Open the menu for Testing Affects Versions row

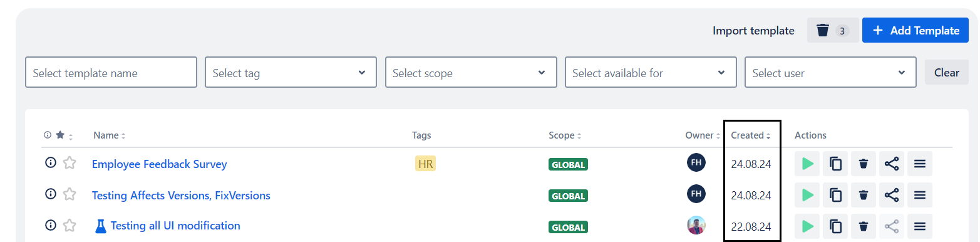[x=920, y=195]
